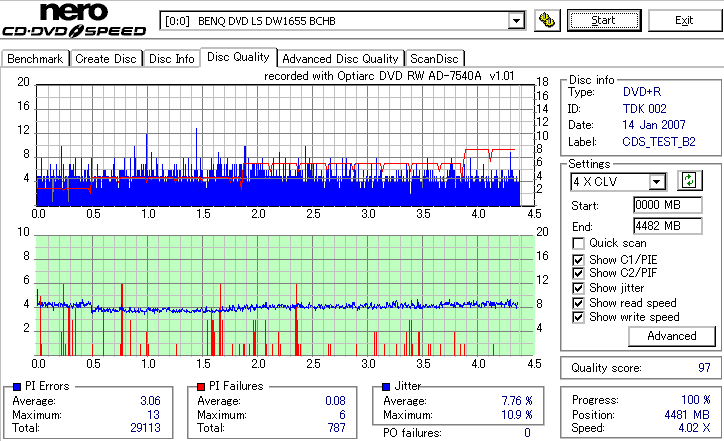724x441 pixels.
Task: Open the Advanced settings button
Action: (x=671, y=336)
